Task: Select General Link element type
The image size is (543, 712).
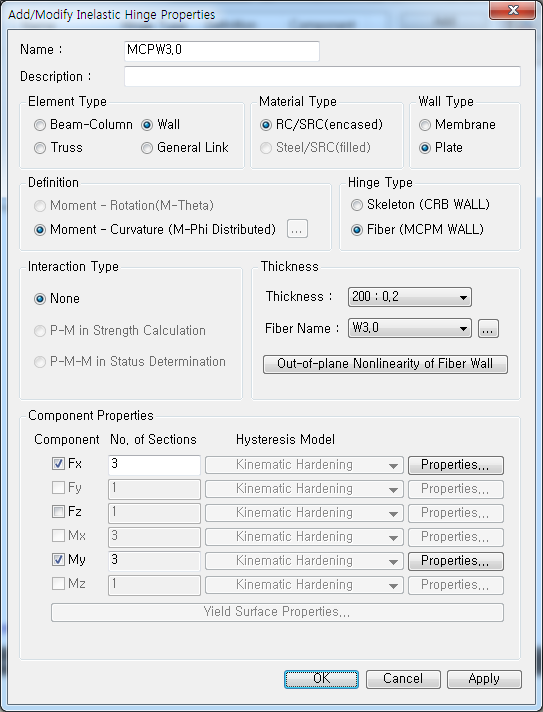Action: tap(147, 148)
